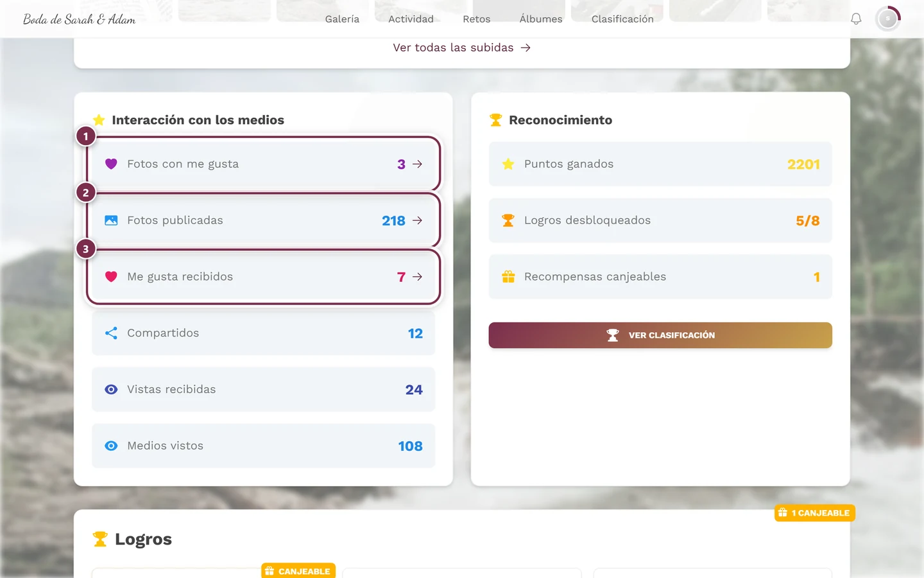This screenshot has width=924, height=578.
Task: Open the Fotos publicadas row
Action: point(263,220)
